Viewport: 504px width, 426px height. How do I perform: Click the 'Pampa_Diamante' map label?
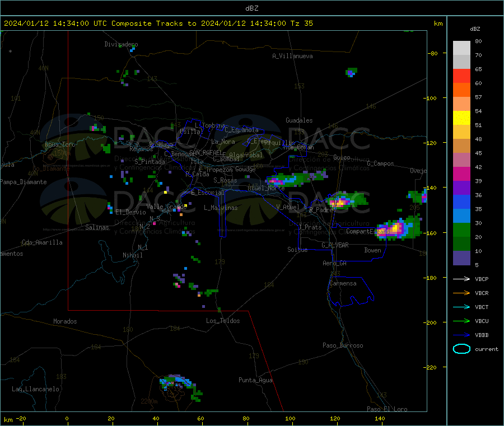tap(24, 182)
